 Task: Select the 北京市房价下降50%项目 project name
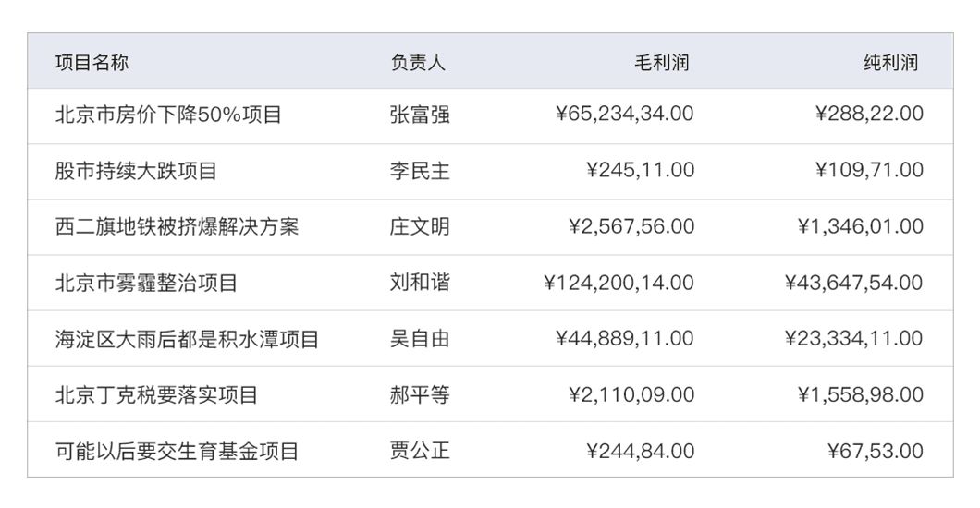point(168,115)
